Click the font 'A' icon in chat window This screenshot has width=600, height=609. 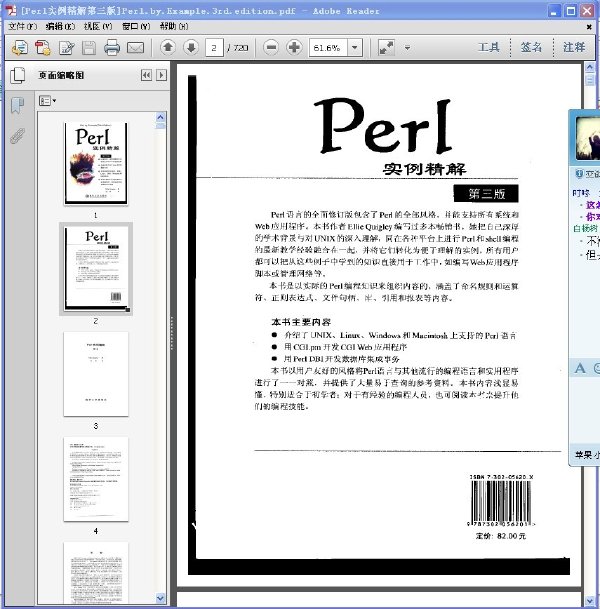580,368
